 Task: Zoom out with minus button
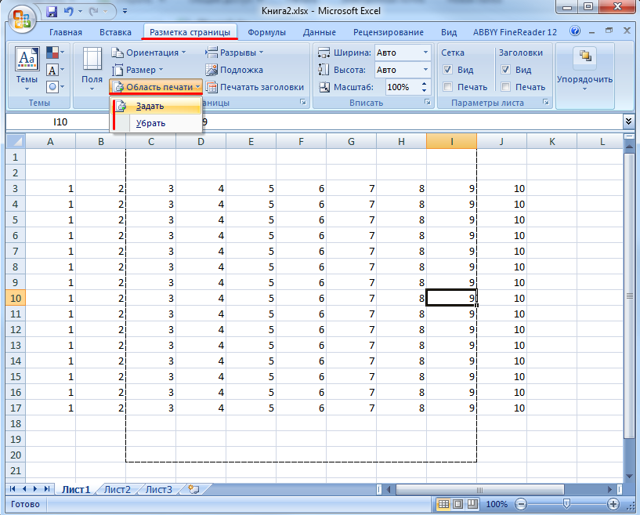click(521, 504)
